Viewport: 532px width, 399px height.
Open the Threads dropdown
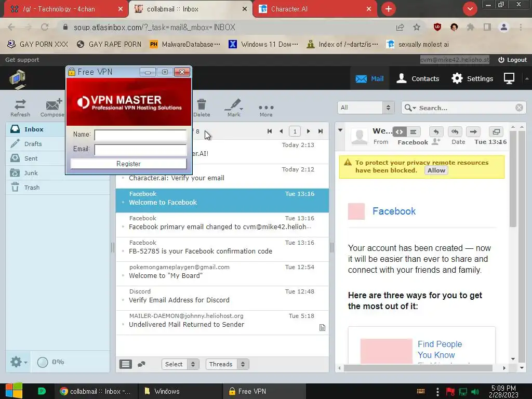pyautogui.click(x=228, y=364)
